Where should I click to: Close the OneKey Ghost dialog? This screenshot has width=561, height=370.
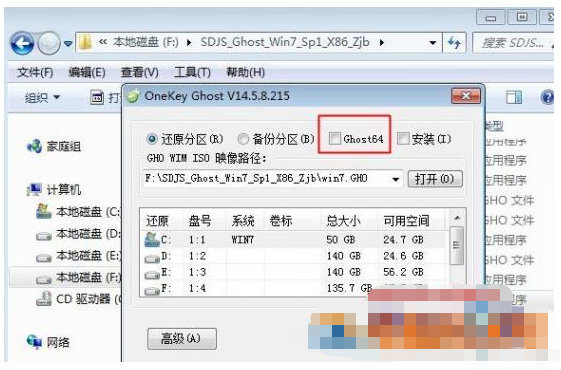466,96
